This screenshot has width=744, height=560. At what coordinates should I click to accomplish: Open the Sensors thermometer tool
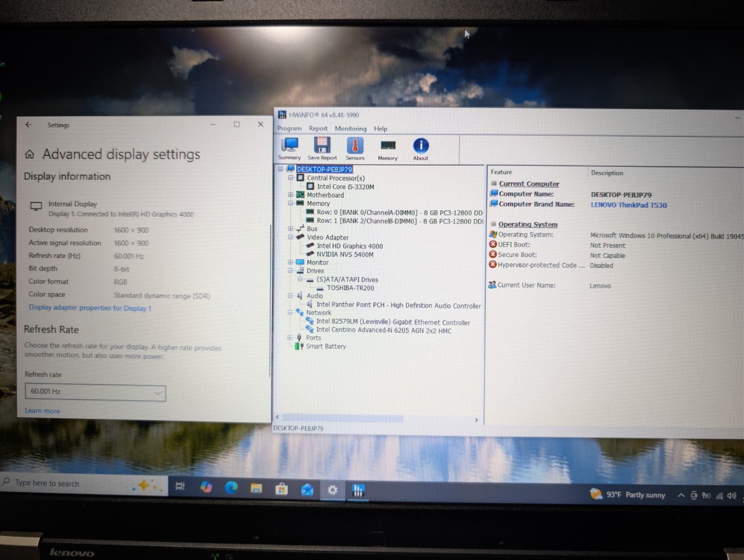click(355, 149)
